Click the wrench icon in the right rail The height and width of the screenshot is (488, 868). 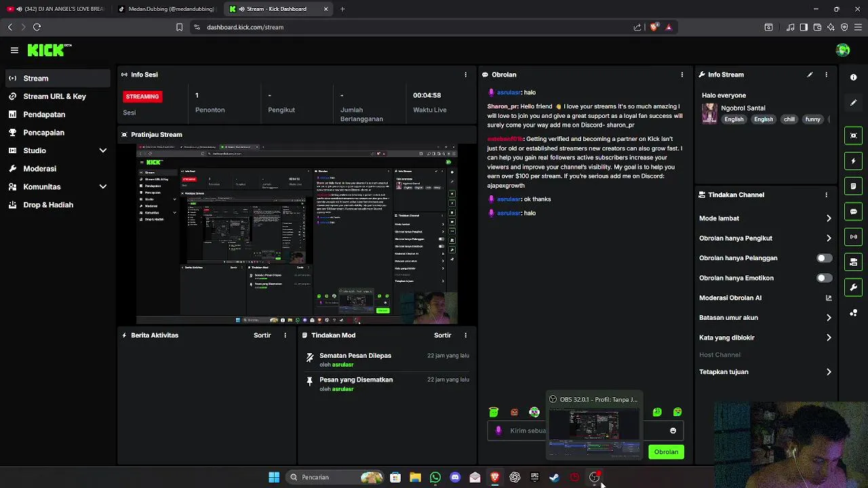pyautogui.click(x=854, y=287)
